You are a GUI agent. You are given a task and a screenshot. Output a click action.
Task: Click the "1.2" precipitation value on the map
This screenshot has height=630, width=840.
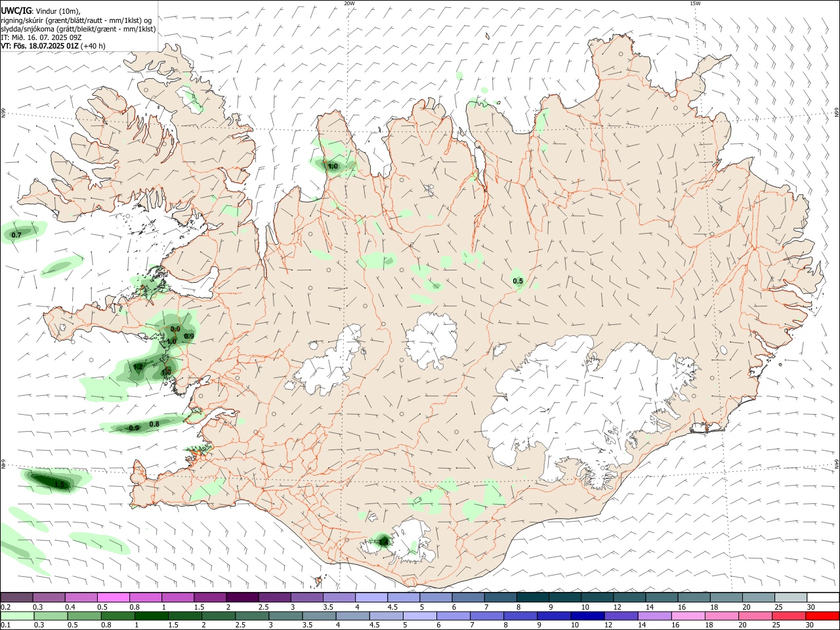point(138,367)
